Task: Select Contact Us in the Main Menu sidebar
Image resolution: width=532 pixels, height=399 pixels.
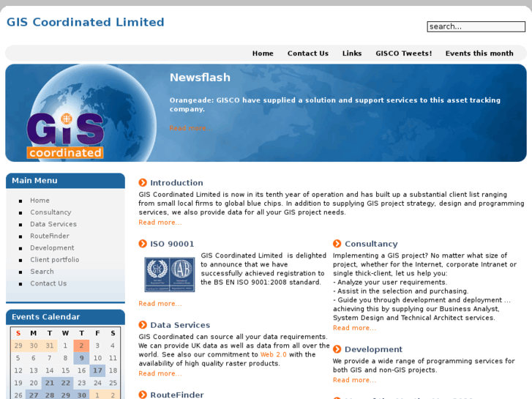Action: pos(48,283)
